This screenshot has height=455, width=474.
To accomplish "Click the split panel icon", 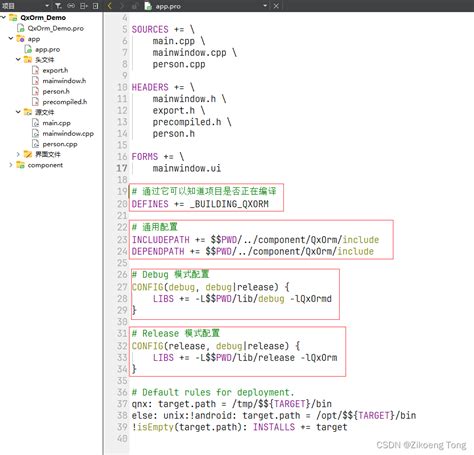I will (x=83, y=6).
